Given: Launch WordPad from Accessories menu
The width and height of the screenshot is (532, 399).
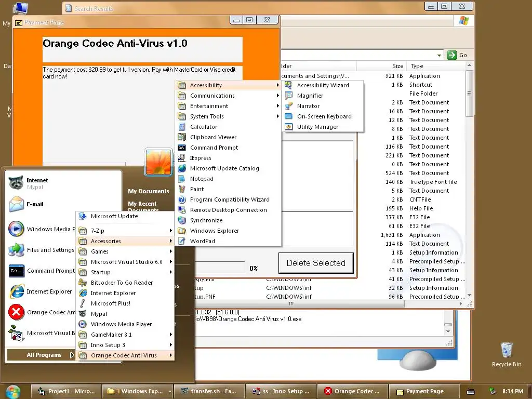Looking at the screenshot, I should [229, 241].
